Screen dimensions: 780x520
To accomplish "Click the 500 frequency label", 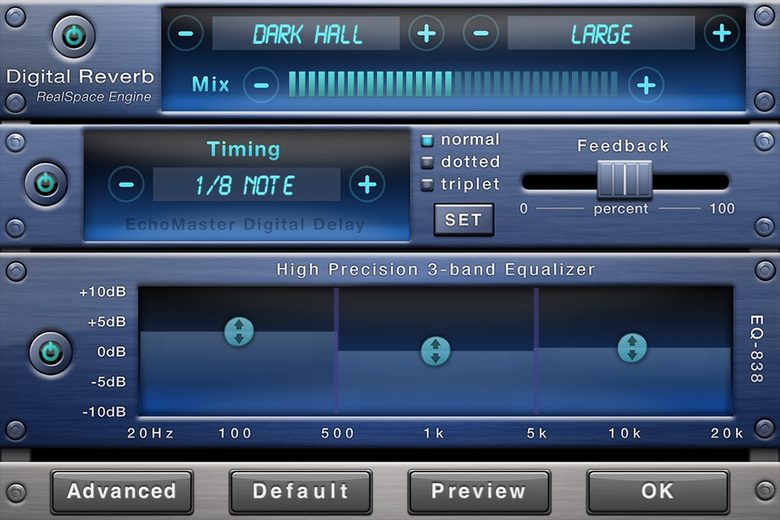I will tap(338, 433).
